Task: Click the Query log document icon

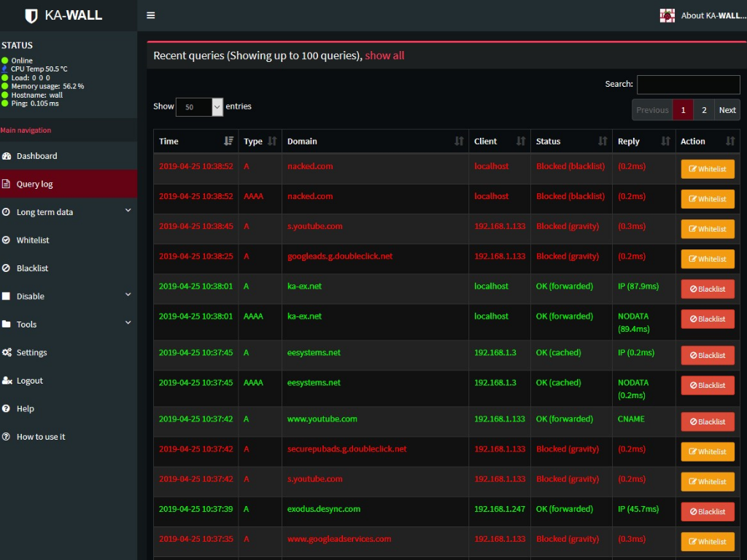Action: click(6, 184)
